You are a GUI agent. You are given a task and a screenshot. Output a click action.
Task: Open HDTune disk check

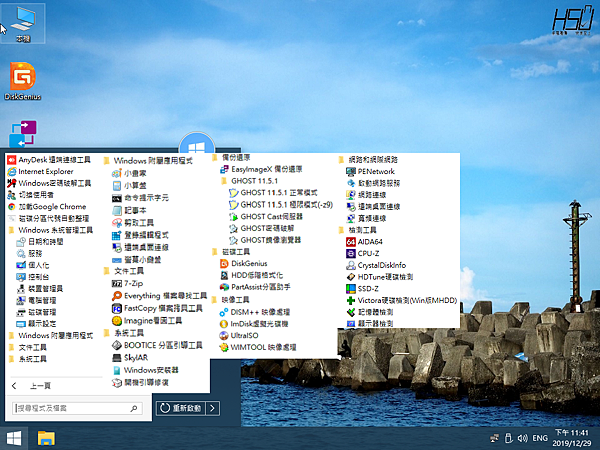pos(380,277)
